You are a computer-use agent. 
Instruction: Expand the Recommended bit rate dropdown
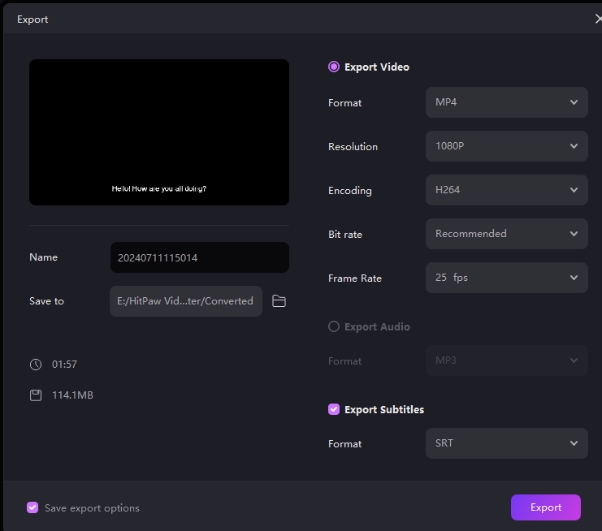click(506, 234)
